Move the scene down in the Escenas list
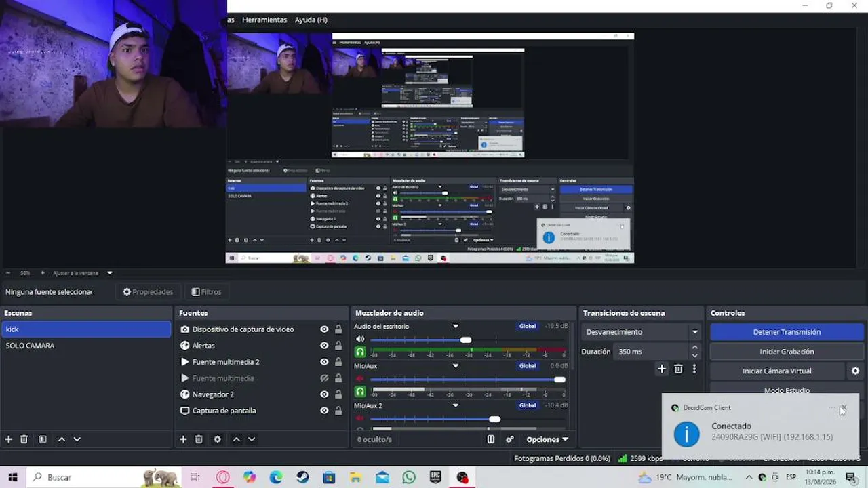 coord(77,439)
